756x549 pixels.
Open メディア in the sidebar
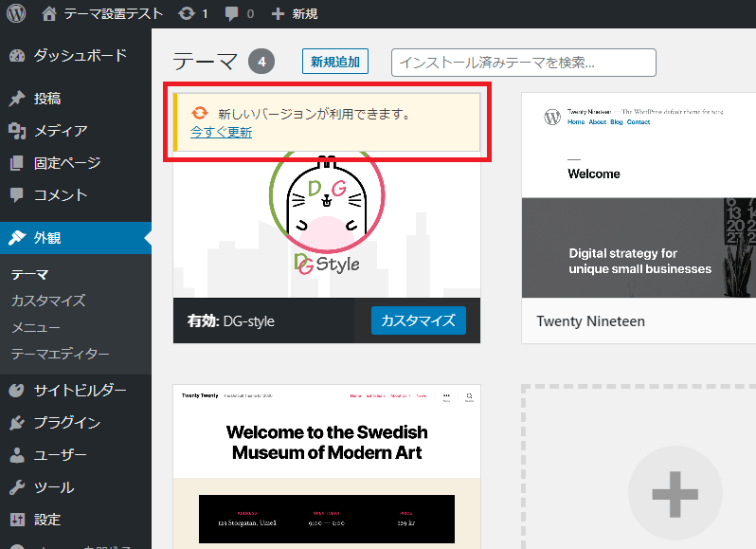(61, 131)
